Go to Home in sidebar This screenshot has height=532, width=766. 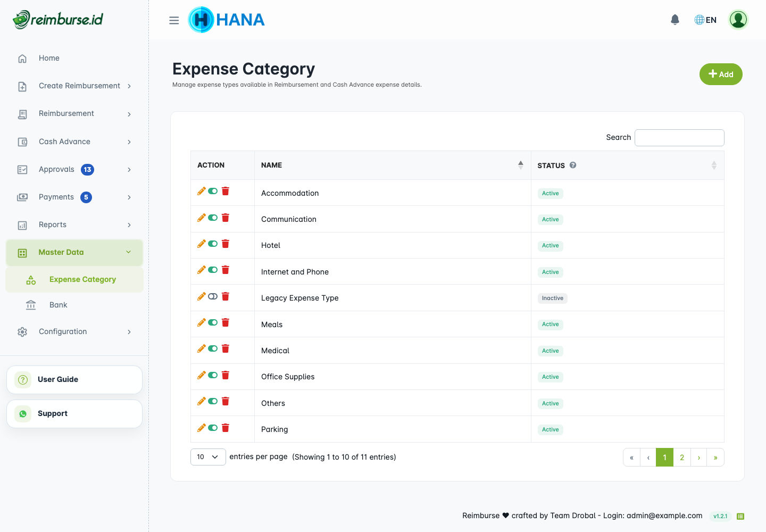[x=74, y=58]
